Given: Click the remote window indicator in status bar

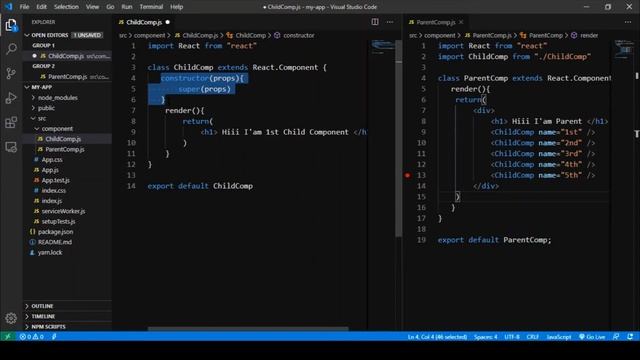Looking at the screenshot, I should (7, 337).
